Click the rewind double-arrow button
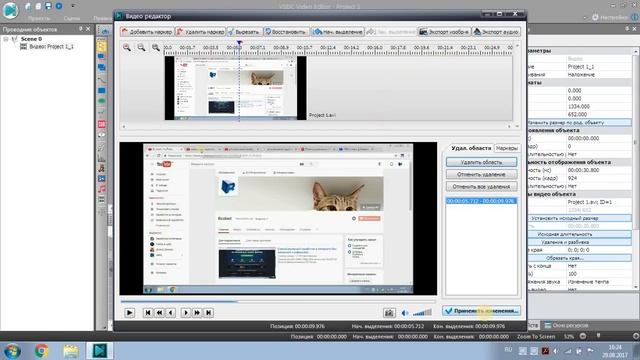 [159, 313]
